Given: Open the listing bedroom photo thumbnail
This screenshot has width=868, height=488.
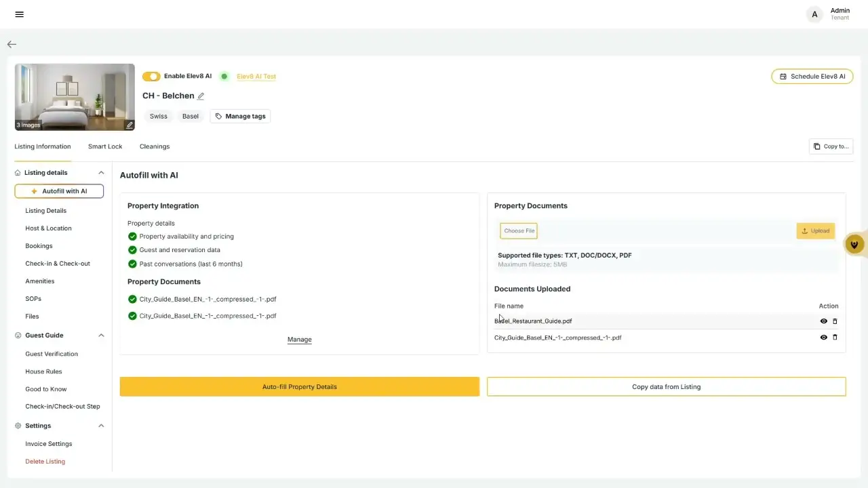Looking at the screenshot, I should 75,97.
